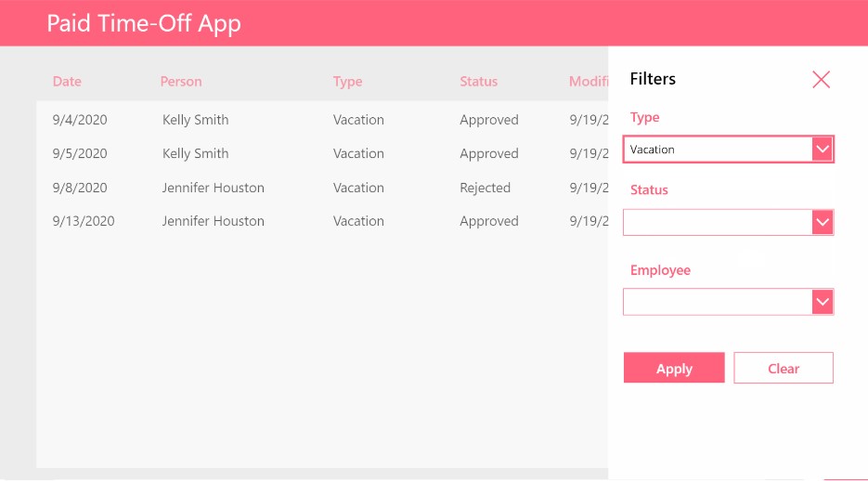The width and height of the screenshot is (868, 481).
Task: Click the Modified column header
Action: pos(589,82)
